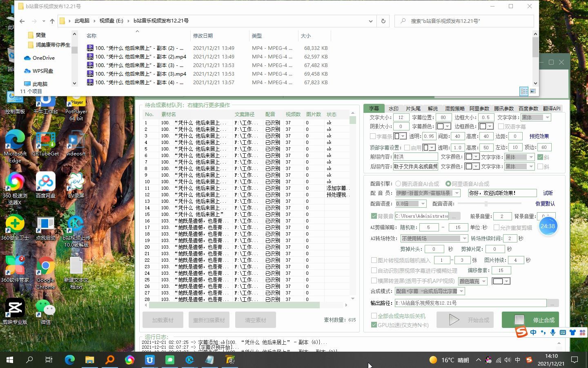The width and height of the screenshot is (588, 368).
Task: Refresh the Explorer folder view
Action: [x=383, y=21]
